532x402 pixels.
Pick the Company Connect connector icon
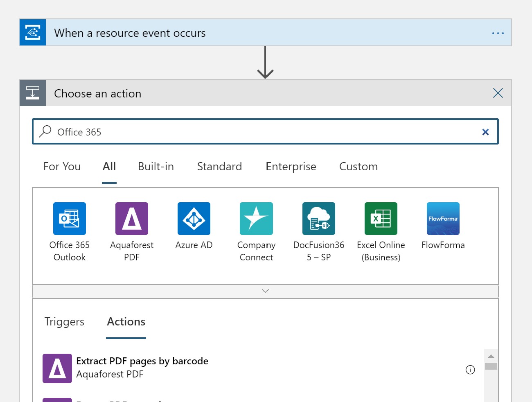tap(256, 219)
